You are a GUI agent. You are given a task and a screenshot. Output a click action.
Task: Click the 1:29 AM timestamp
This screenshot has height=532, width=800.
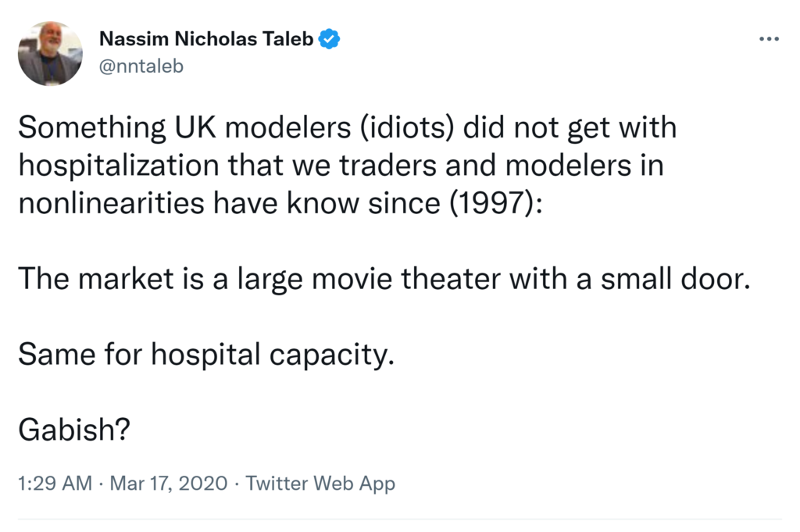pyautogui.click(x=55, y=484)
